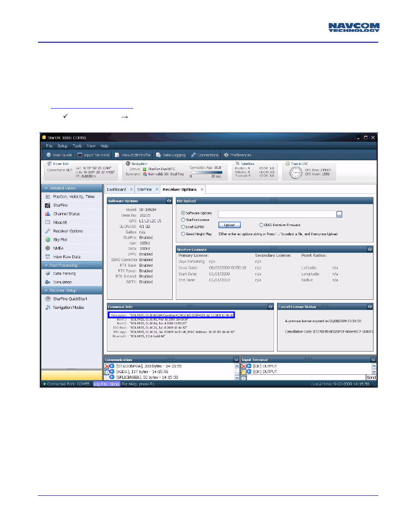Refresh the Firmware Info panel
The image size is (411, 532).
(271, 307)
